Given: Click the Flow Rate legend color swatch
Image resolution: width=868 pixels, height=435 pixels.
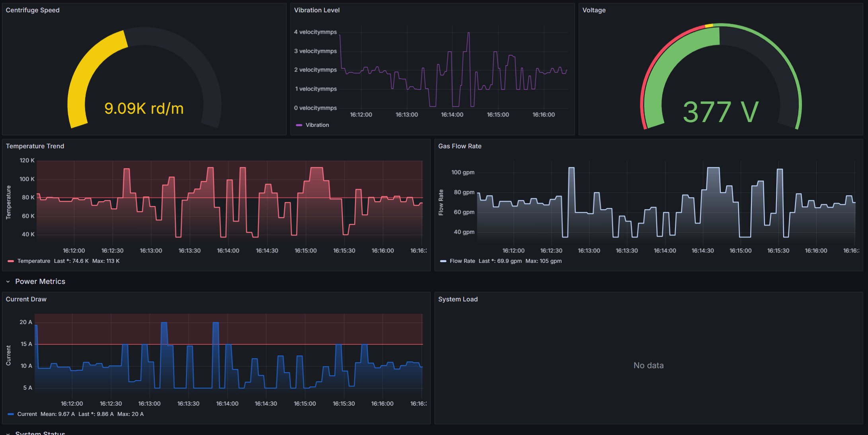Looking at the screenshot, I should [443, 261].
